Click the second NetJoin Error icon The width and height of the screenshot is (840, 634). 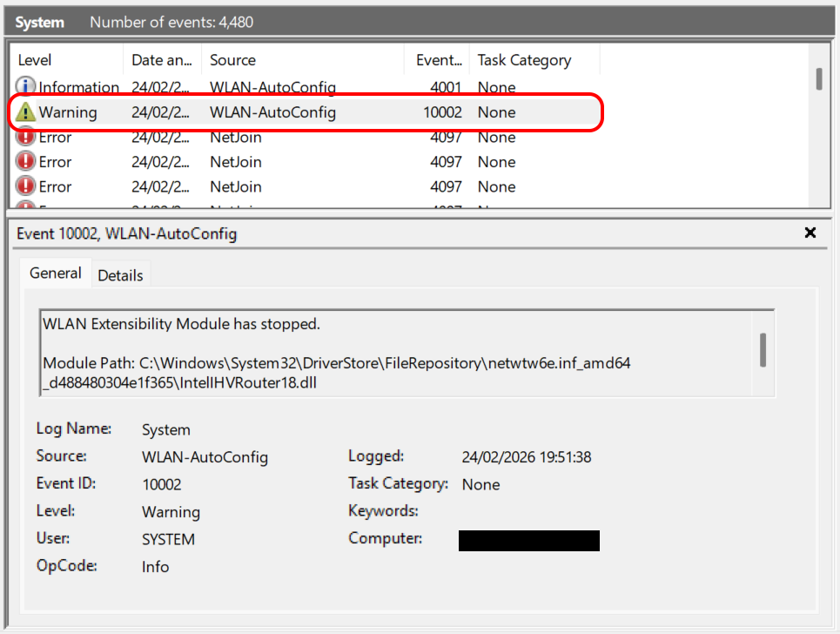click(26, 162)
